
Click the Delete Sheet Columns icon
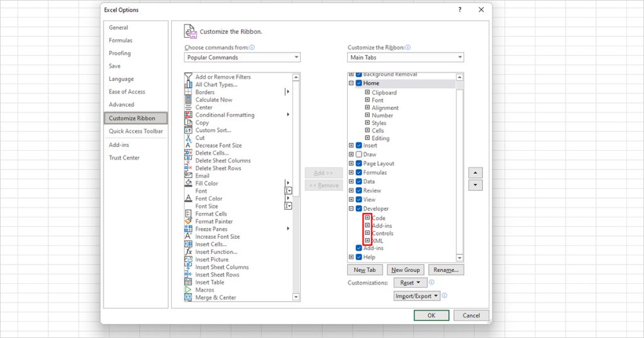[x=188, y=160]
